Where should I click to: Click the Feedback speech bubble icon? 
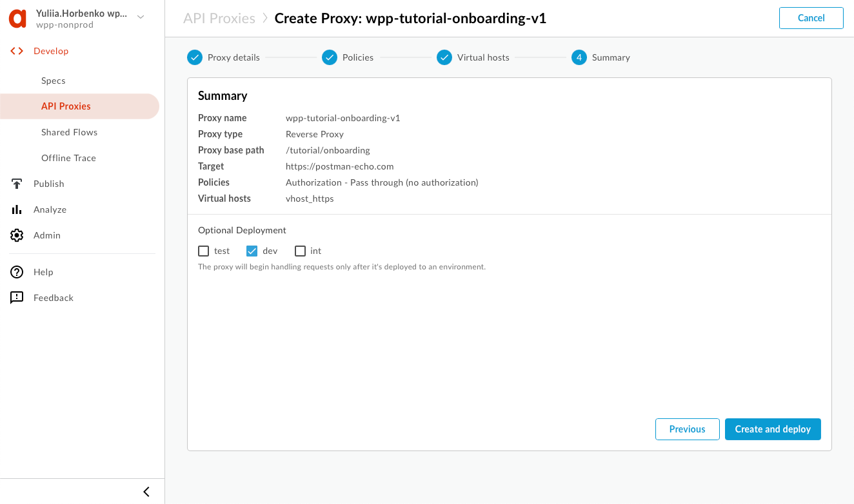coord(17,298)
